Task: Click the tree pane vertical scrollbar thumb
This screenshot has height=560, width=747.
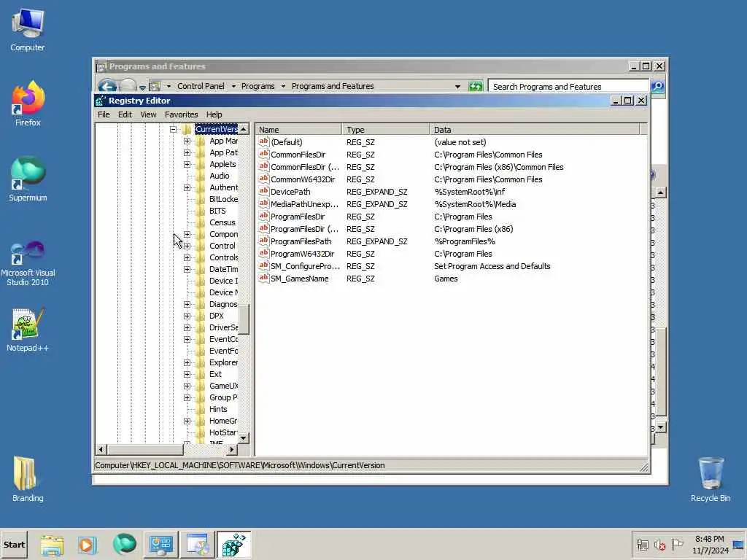Action: tap(244, 319)
